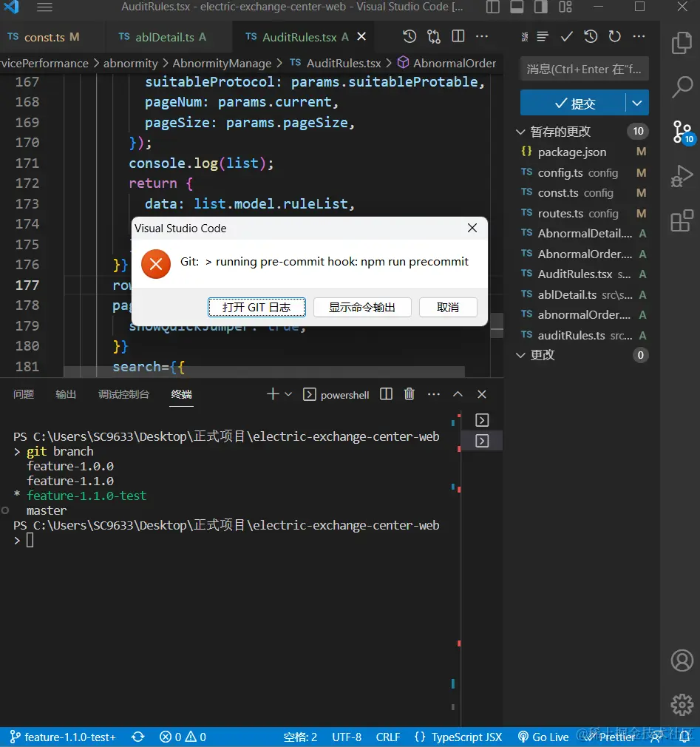Open the Manage settings gear
Image resolution: width=700 pixels, height=747 pixels.
(682, 705)
